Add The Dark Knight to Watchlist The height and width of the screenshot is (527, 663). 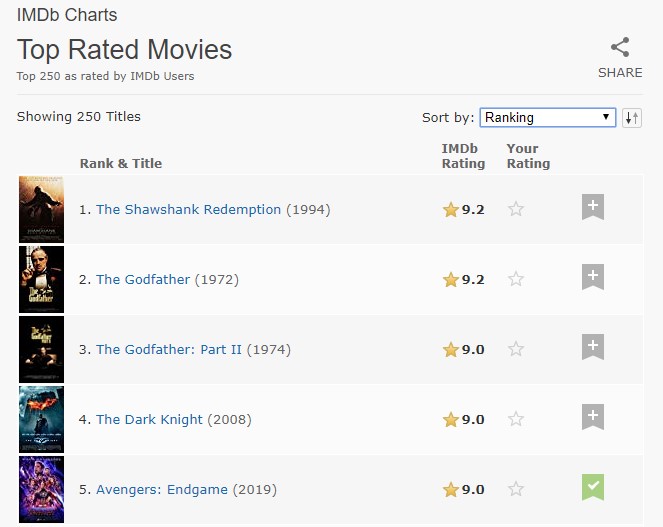(593, 418)
